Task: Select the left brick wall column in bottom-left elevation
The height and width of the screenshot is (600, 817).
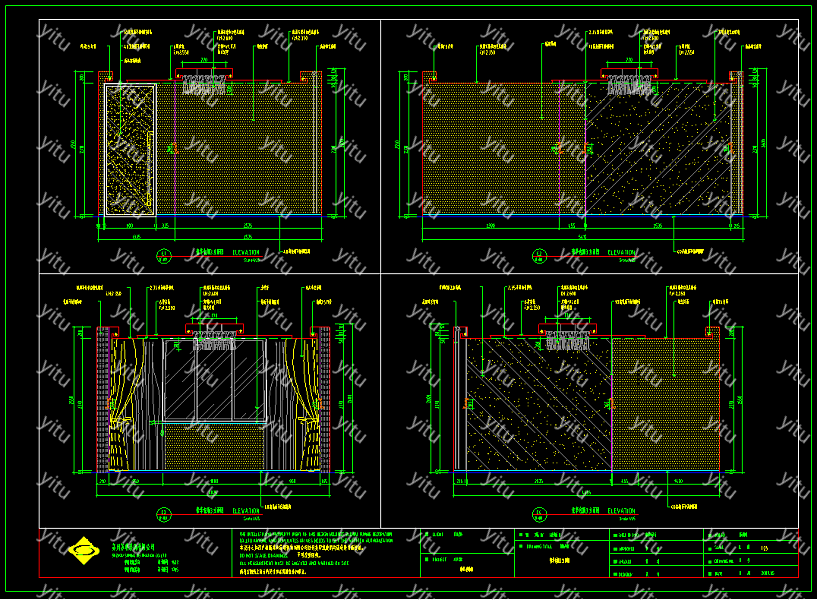Action: click(103, 400)
